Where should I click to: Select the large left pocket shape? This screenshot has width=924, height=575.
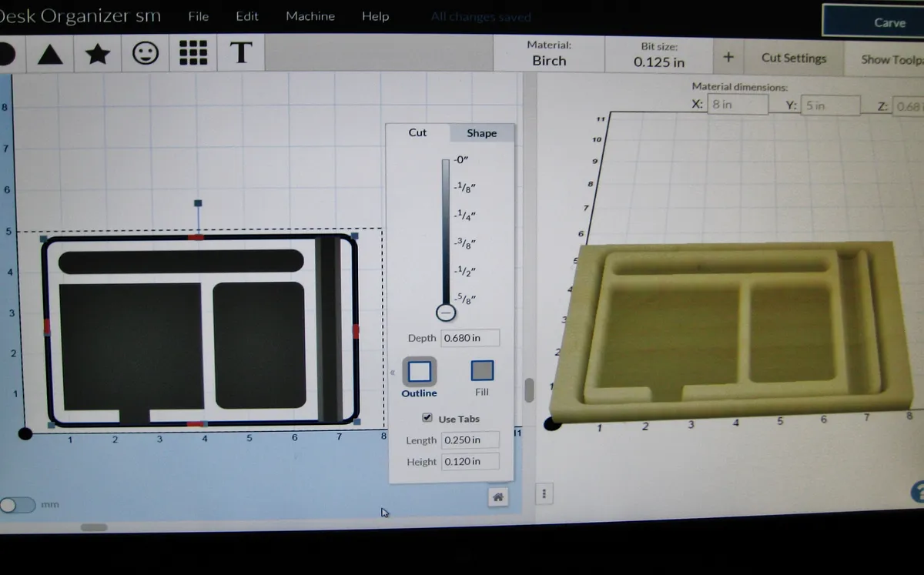click(x=130, y=346)
